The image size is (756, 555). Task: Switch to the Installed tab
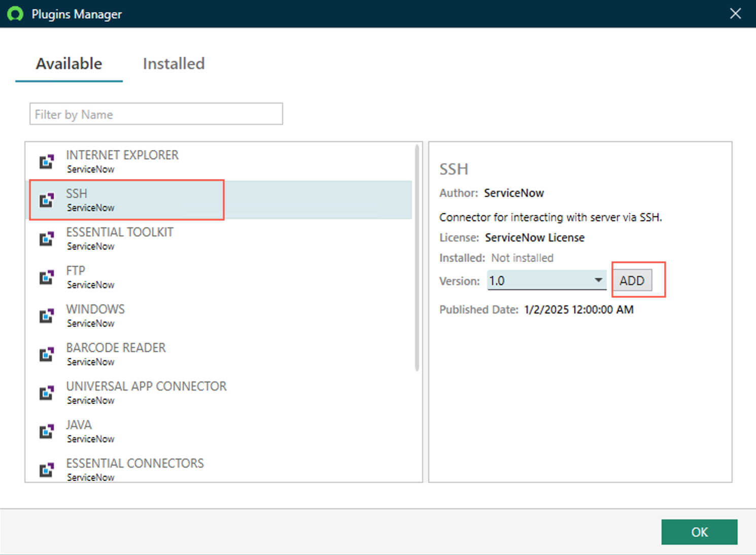[x=174, y=63]
